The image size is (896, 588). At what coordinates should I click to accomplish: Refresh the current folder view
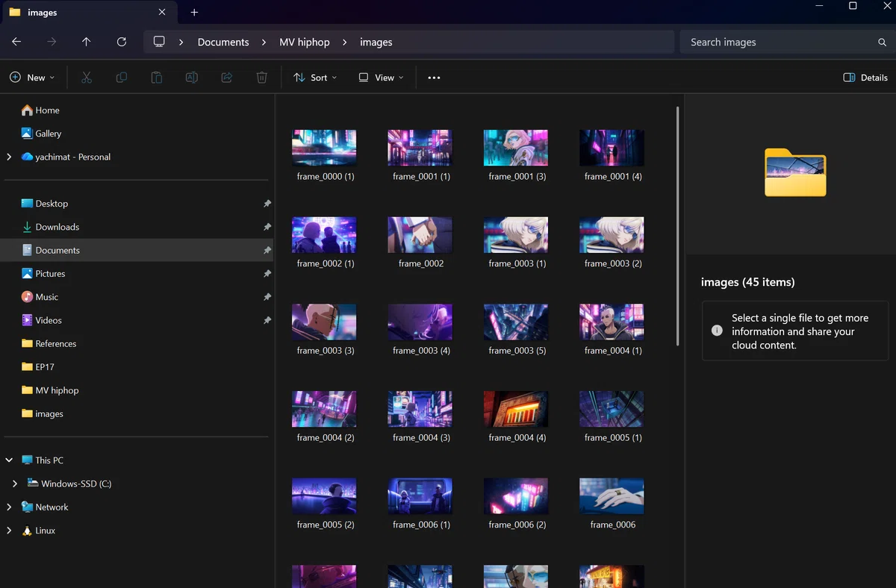(122, 43)
